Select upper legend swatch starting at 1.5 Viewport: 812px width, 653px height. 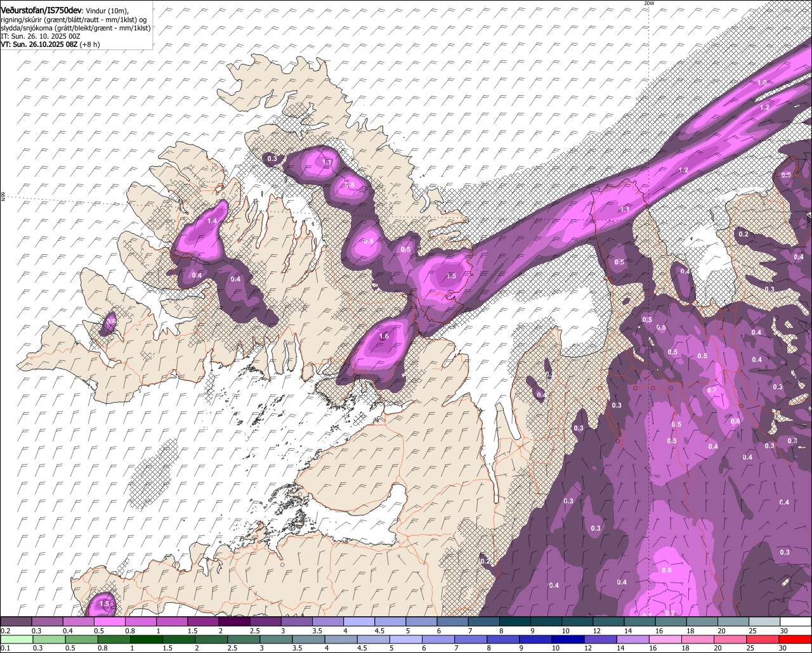click(x=203, y=621)
